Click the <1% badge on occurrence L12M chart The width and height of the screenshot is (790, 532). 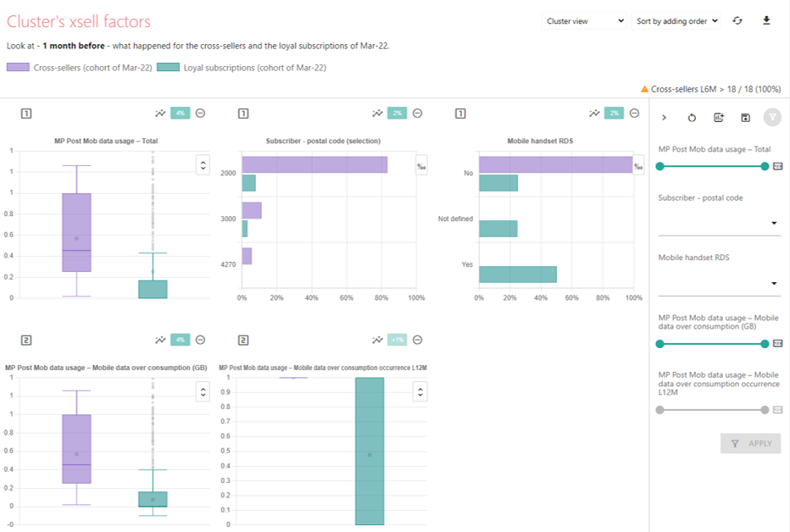coord(397,341)
